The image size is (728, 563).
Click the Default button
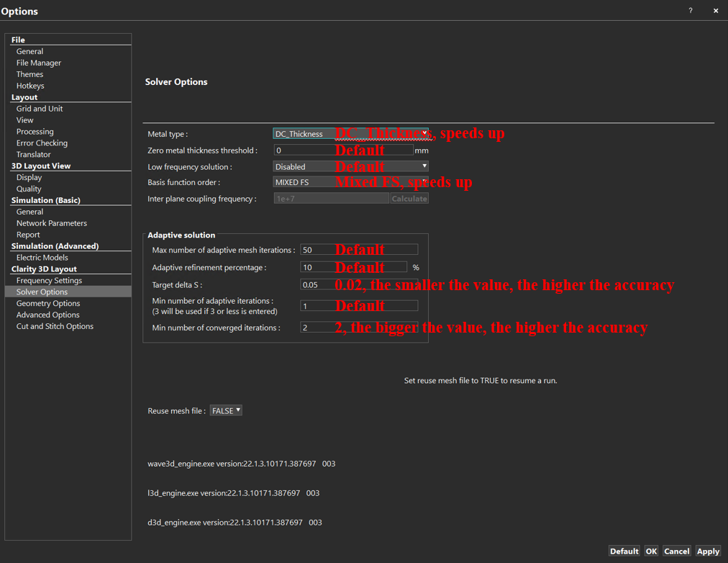click(x=624, y=551)
